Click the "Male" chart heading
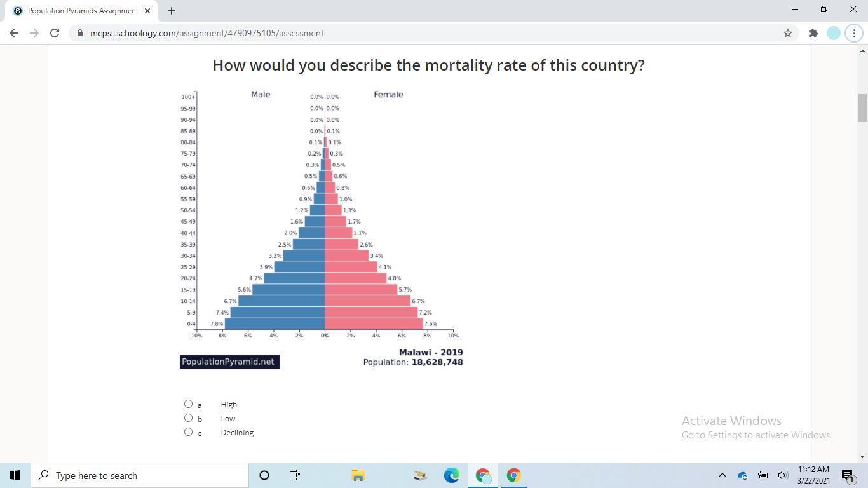The image size is (868, 488). pyautogui.click(x=261, y=95)
